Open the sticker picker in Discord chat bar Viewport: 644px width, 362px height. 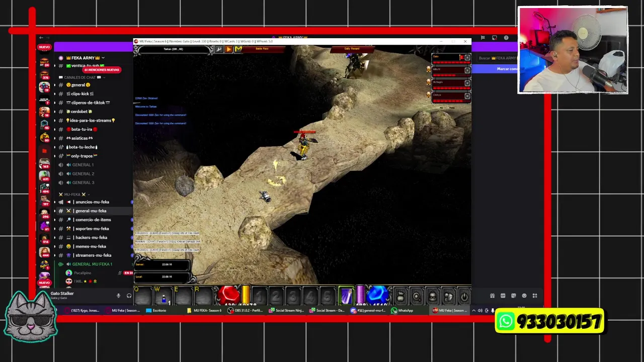[514, 296]
